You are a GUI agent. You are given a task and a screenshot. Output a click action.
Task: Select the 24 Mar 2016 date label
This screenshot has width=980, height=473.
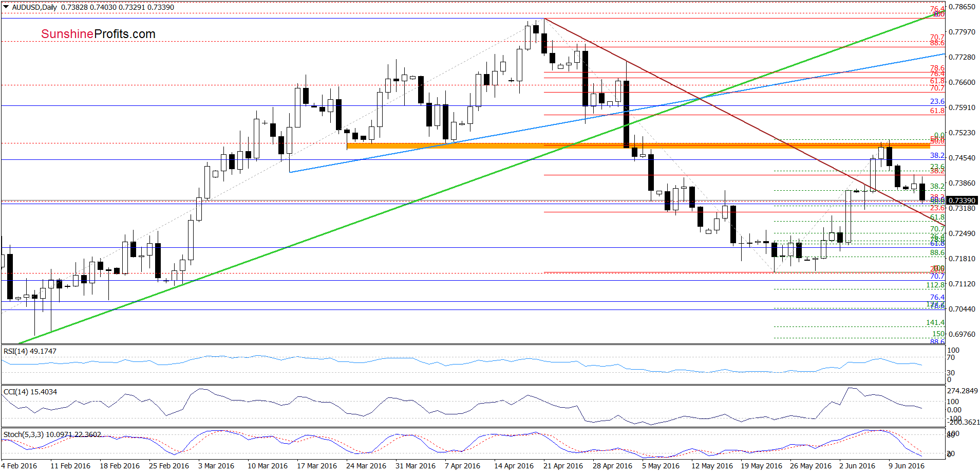tap(366, 466)
